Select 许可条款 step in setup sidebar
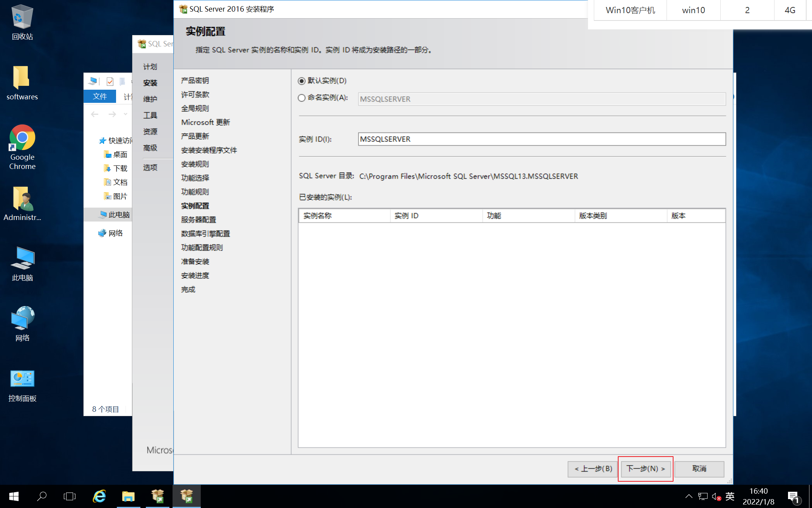 (195, 94)
